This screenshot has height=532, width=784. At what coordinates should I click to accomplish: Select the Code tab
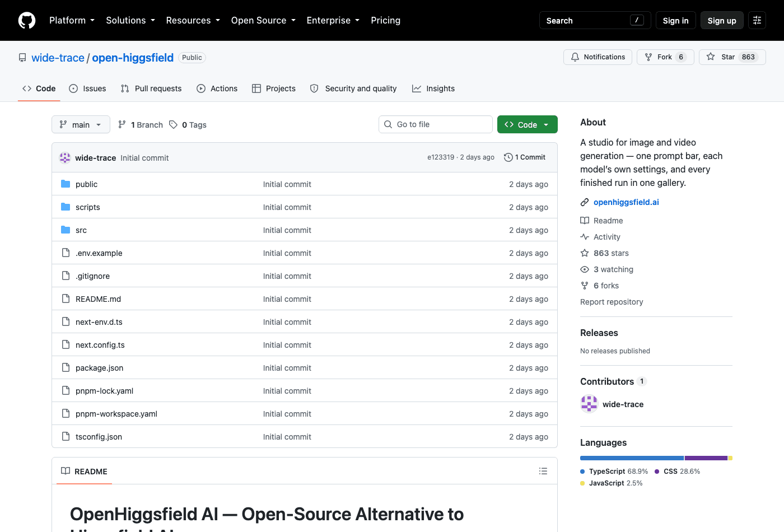coord(39,88)
